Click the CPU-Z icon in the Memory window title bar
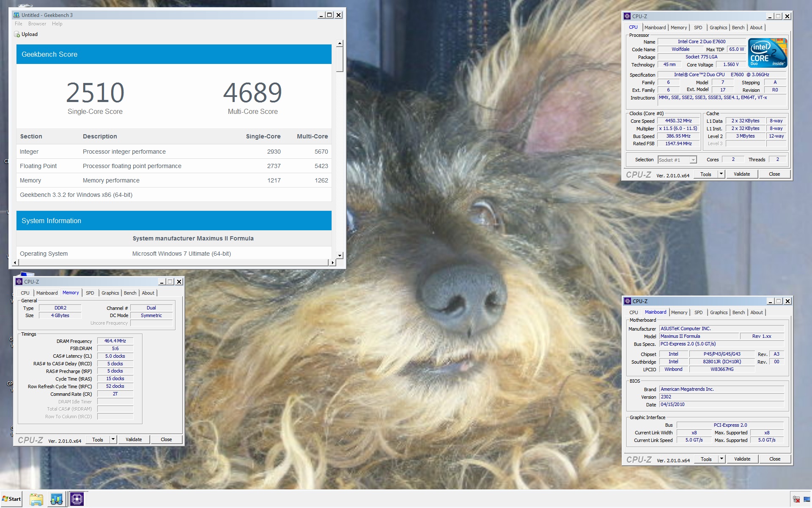 (19, 282)
